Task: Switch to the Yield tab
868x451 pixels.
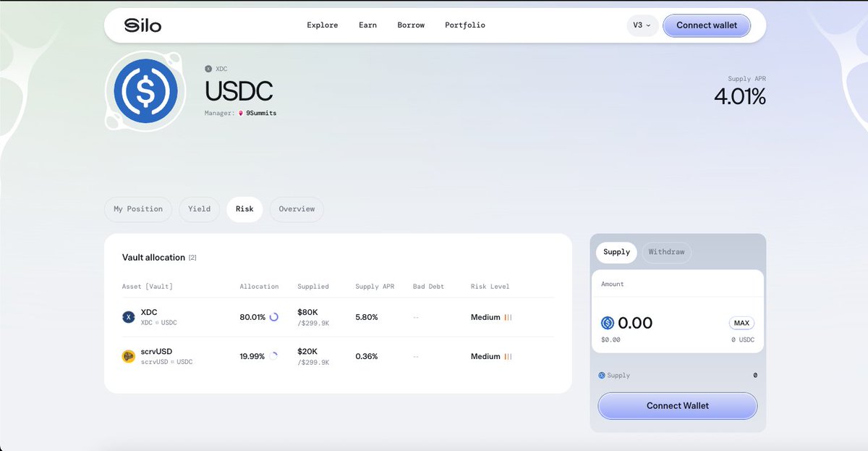Action: point(200,209)
